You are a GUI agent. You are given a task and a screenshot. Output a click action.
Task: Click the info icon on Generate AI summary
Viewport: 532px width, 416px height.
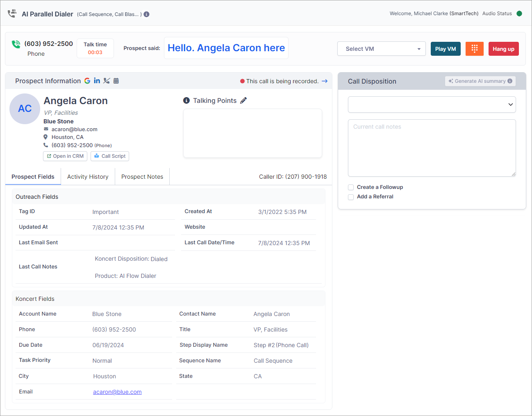coord(510,81)
